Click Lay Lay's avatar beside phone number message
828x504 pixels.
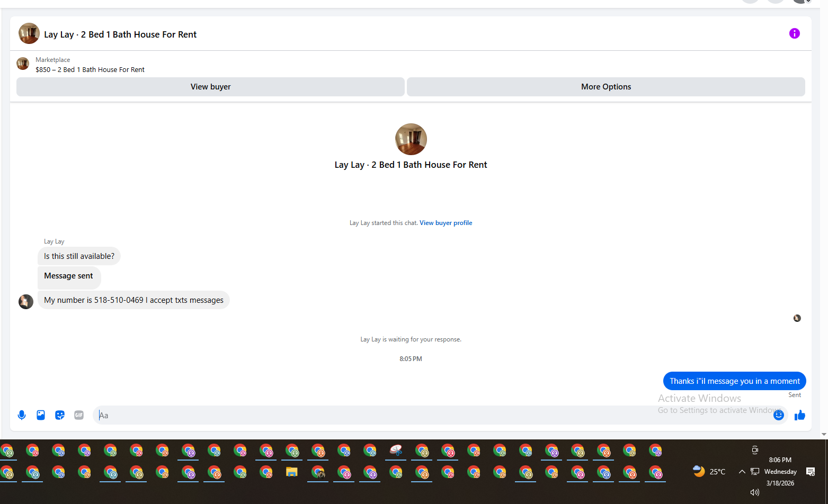pyautogui.click(x=26, y=302)
